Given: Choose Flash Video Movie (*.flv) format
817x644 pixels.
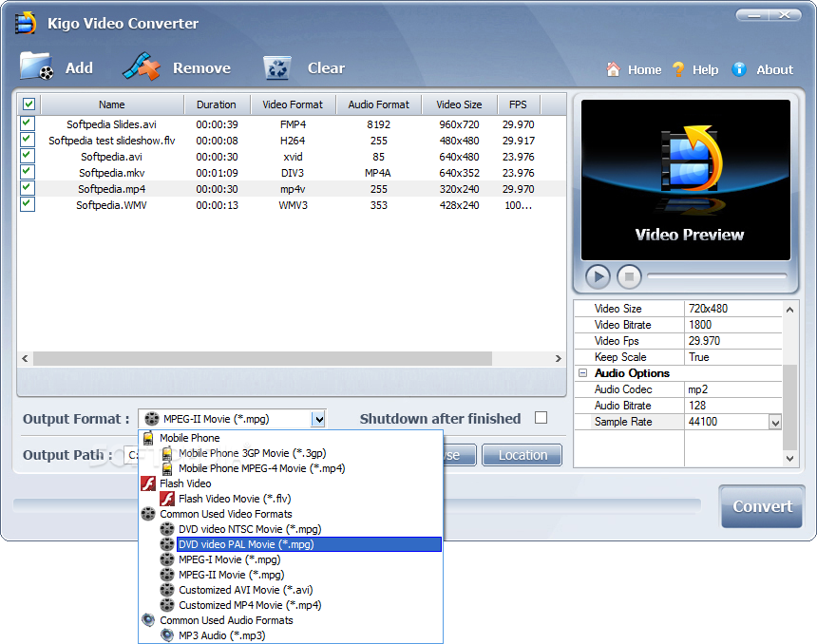Looking at the screenshot, I should [x=235, y=500].
